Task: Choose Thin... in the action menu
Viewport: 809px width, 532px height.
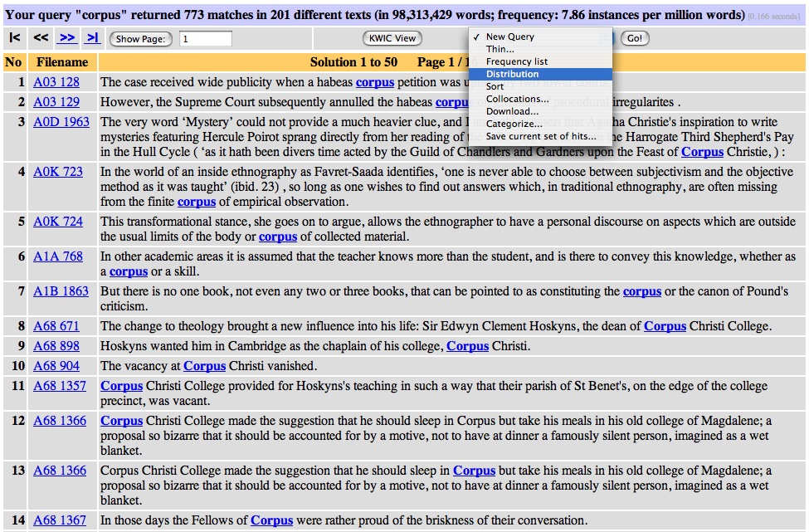Action: coord(500,49)
